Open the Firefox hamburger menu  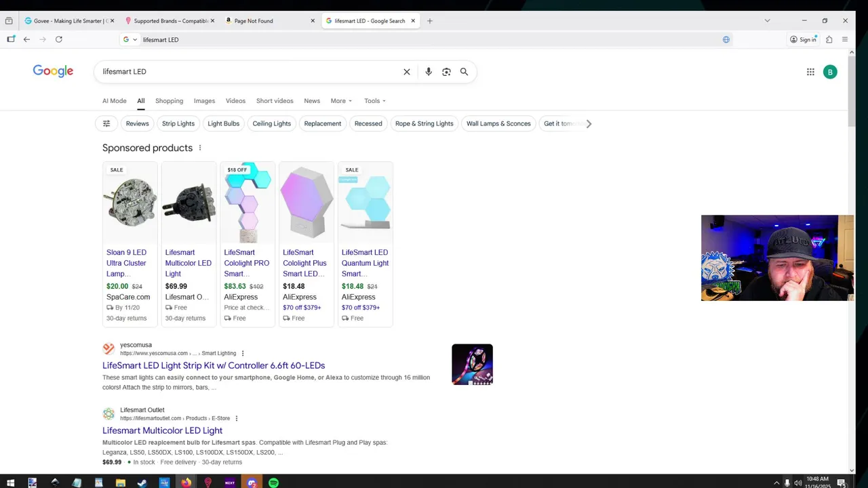click(x=845, y=39)
